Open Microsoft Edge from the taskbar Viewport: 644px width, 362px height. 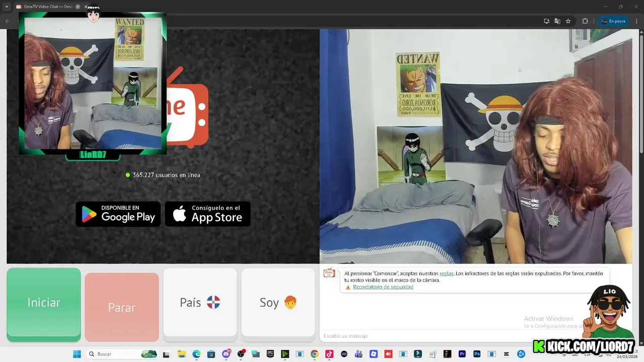tap(196, 354)
